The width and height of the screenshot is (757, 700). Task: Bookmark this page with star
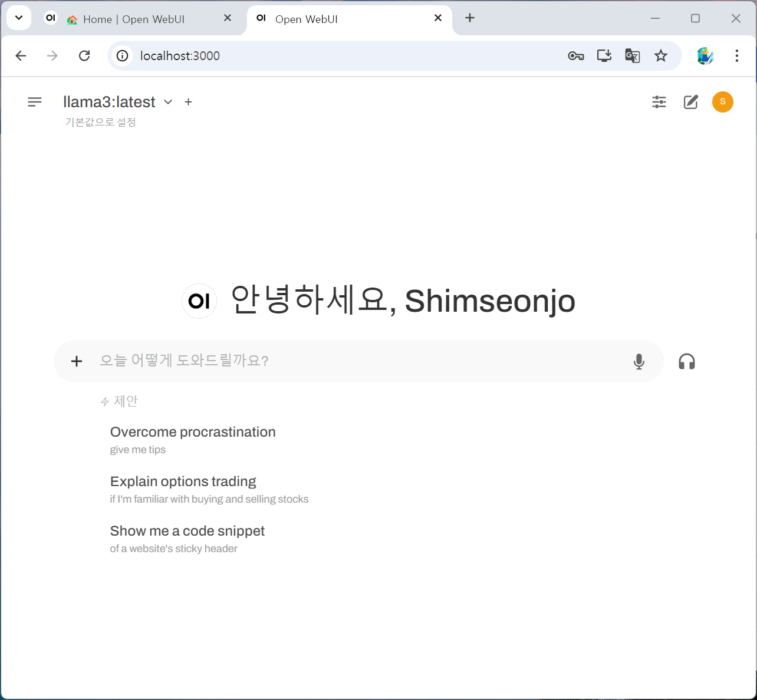[x=661, y=56]
